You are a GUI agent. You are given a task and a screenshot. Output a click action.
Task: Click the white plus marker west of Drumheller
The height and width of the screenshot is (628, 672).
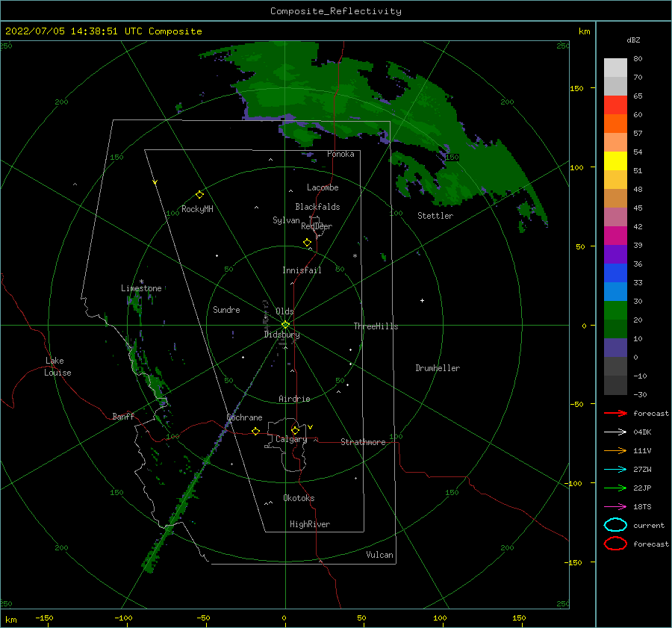(422, 300)
